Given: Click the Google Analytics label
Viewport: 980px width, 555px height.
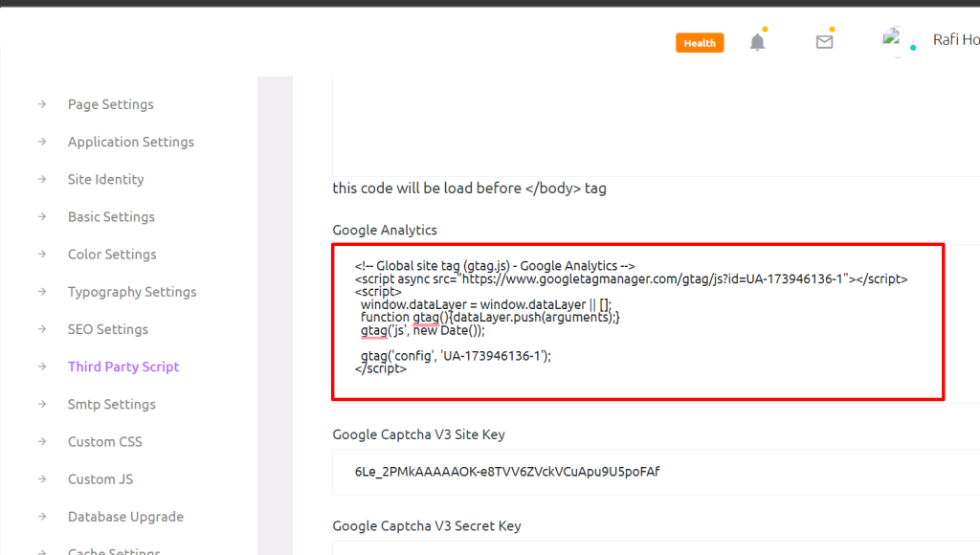Looking at the screenshot, I should point(385,230).
